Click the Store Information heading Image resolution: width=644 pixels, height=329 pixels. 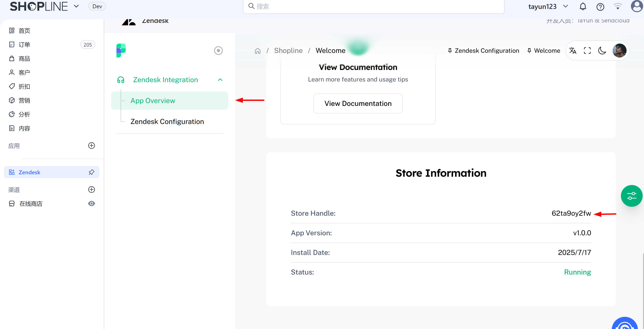[441, 173]
